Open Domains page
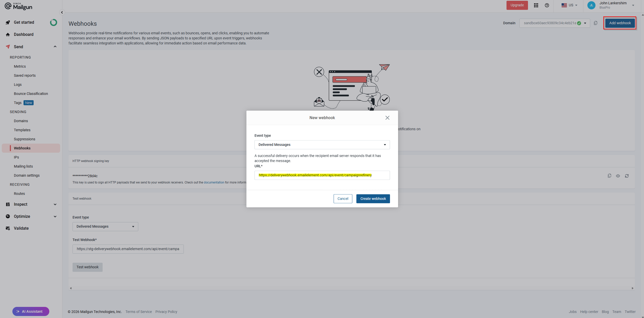Image resolution: width=644 pixels, height=318 pixels. [21, 121]
